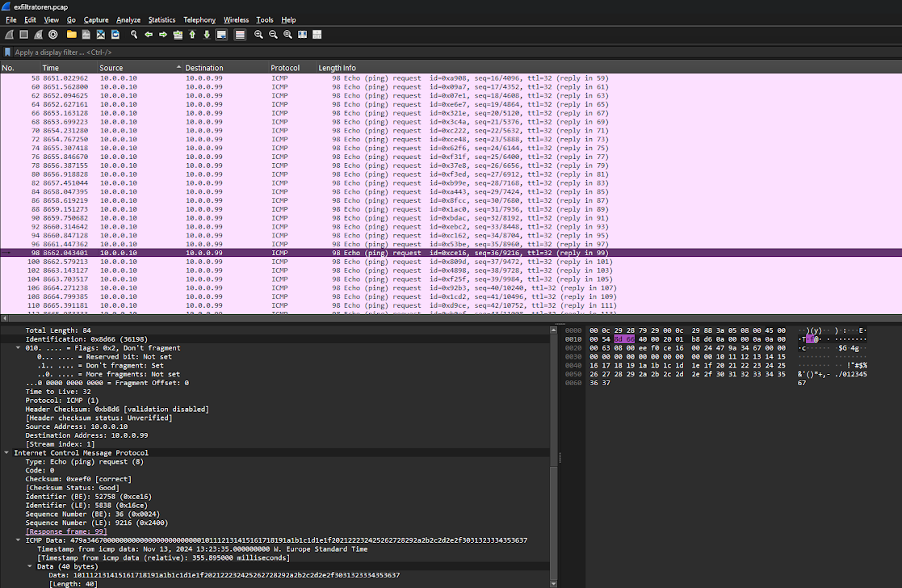Jump to the last packet
The height and width of the screenshot is (588, 902).
click(207, 35)
